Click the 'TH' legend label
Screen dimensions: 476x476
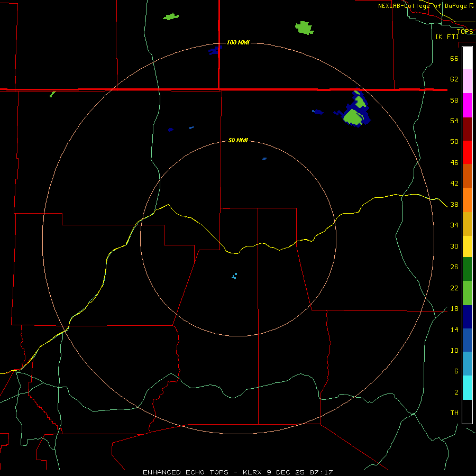pyautogui.click(x=454, y=413)
